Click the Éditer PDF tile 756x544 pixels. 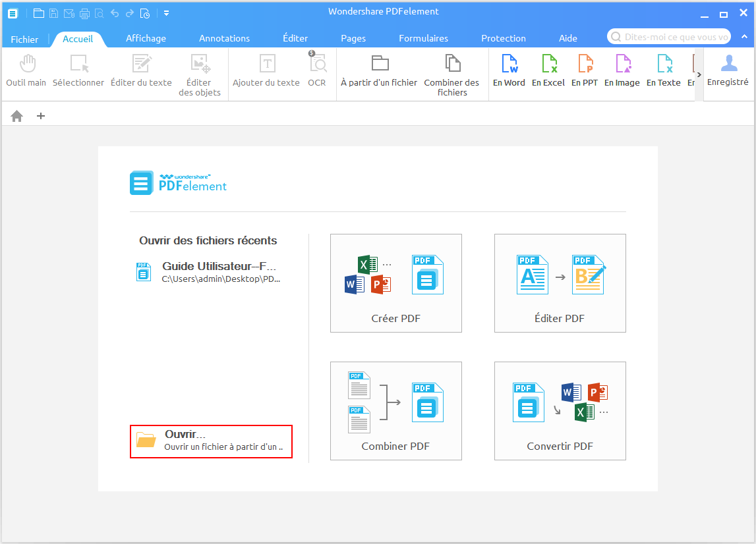[x=560, y=283]
